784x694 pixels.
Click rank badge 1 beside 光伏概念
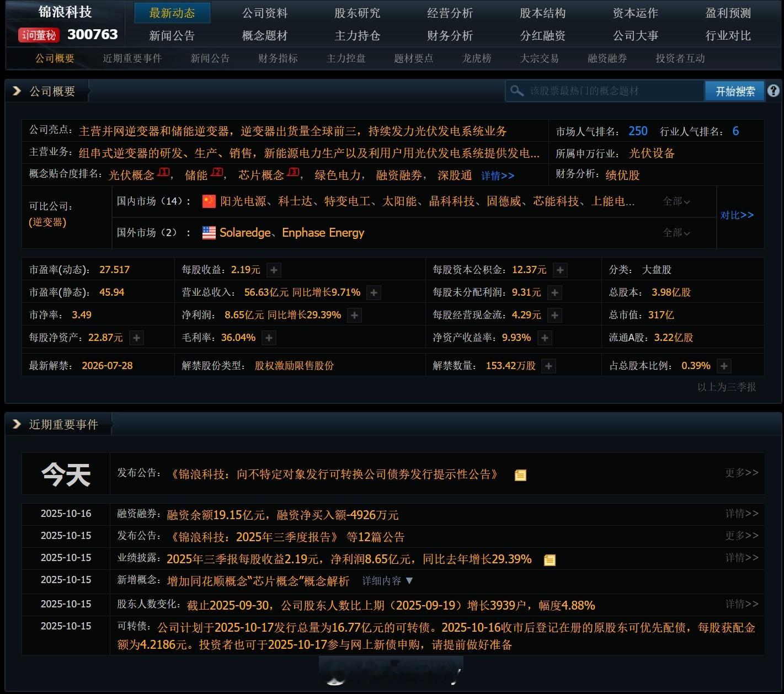[163, 172]
